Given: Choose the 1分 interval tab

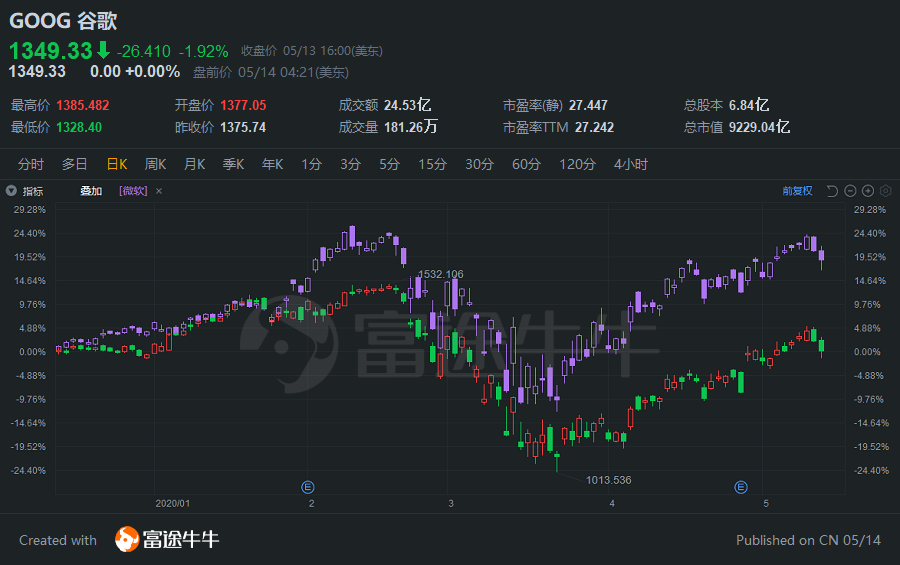Looking at the screenshot, I should (x=312, y=164).
